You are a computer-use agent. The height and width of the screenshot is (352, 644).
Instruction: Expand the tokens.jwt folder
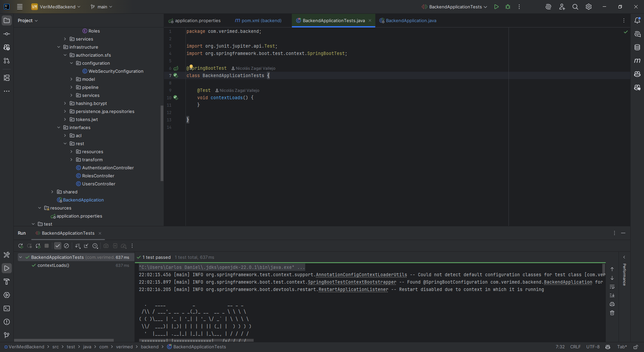tap(65, 119)
